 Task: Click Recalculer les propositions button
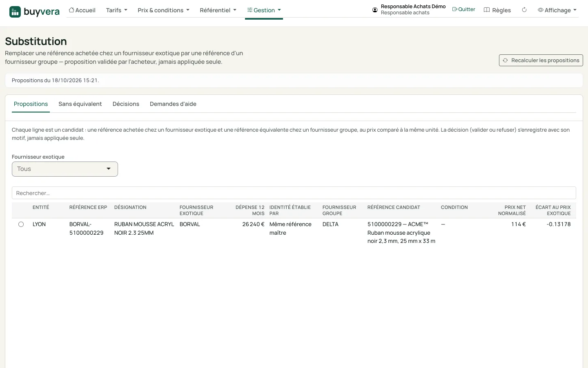[x=541, y=61]
